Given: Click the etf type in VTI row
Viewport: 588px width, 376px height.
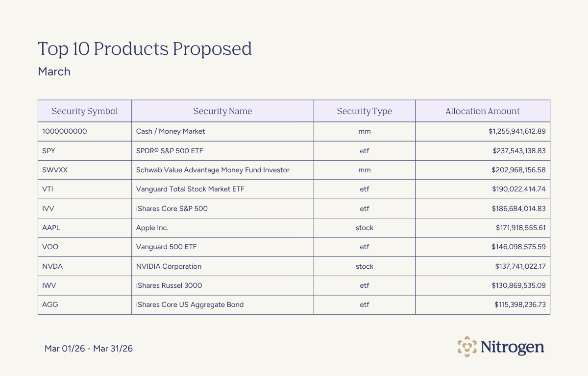Looking at the screenshot, I should click(365, 189).
